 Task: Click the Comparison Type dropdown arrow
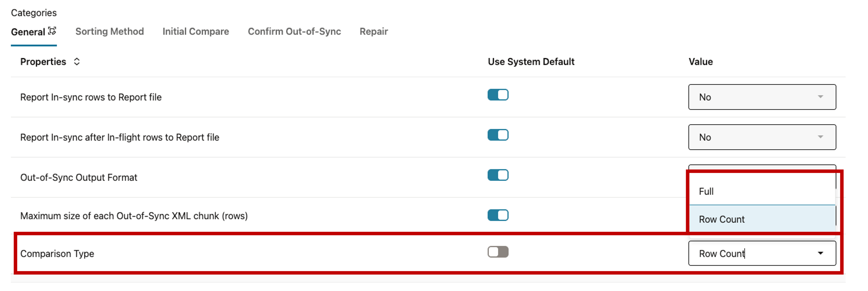[x=820, y=253]
